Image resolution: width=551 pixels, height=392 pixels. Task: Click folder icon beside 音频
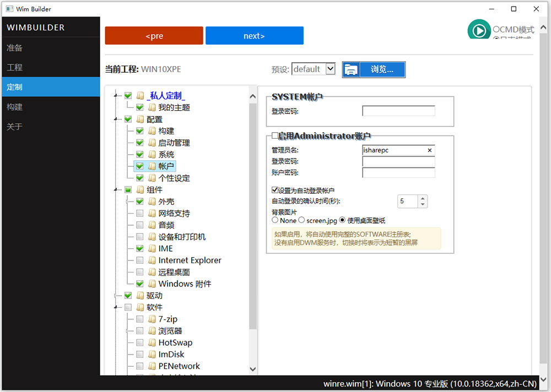pos(152,225)
